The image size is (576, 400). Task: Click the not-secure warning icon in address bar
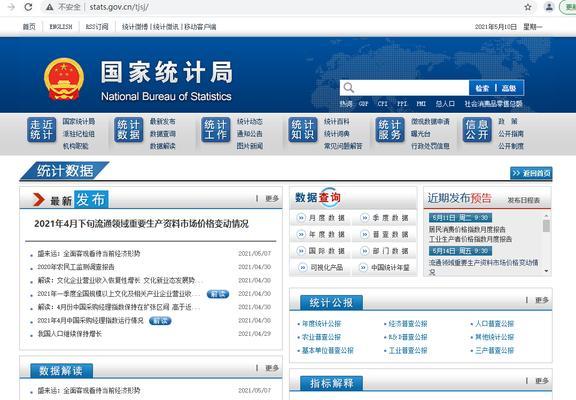click(50, 7)
